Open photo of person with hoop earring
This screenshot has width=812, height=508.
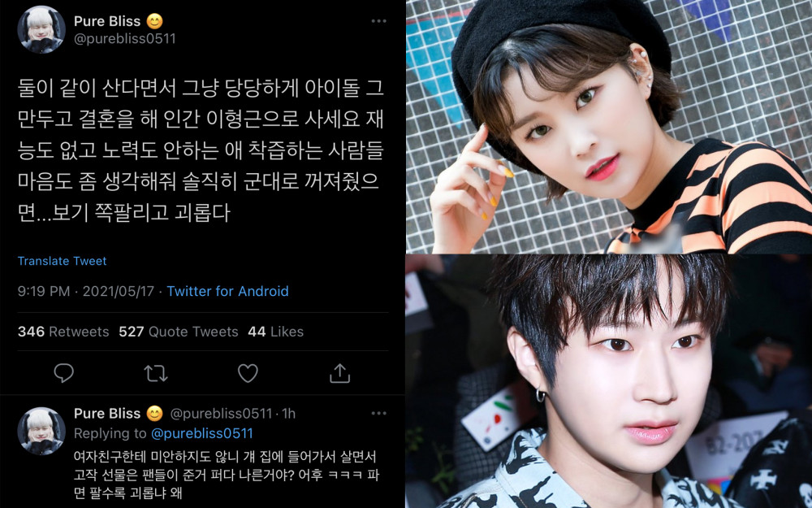609,381
